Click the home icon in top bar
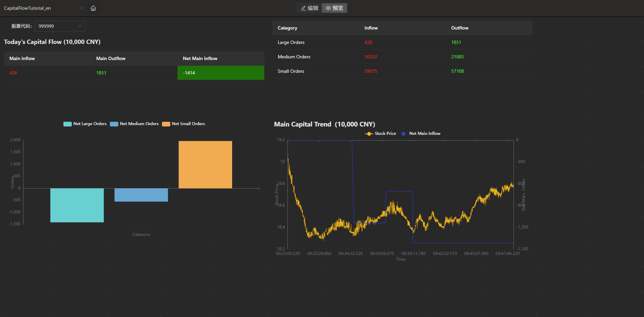Image resolution: width=644 pixels, height=317 pixels. (93, 8)
